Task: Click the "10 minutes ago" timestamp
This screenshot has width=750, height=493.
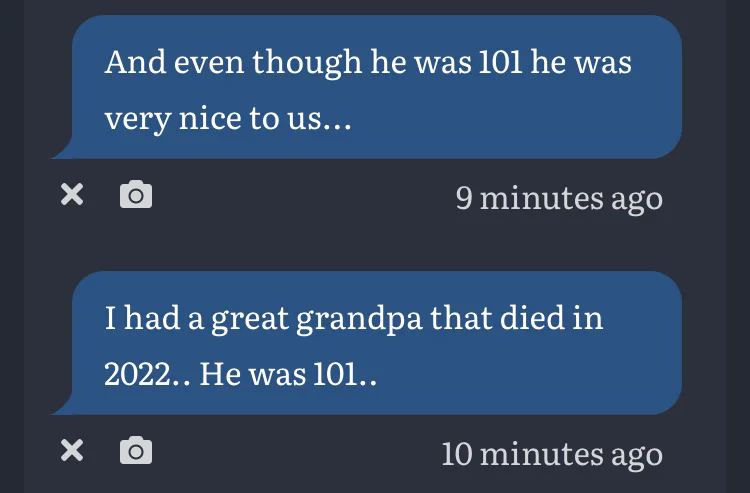Action: tap(551, 453)
